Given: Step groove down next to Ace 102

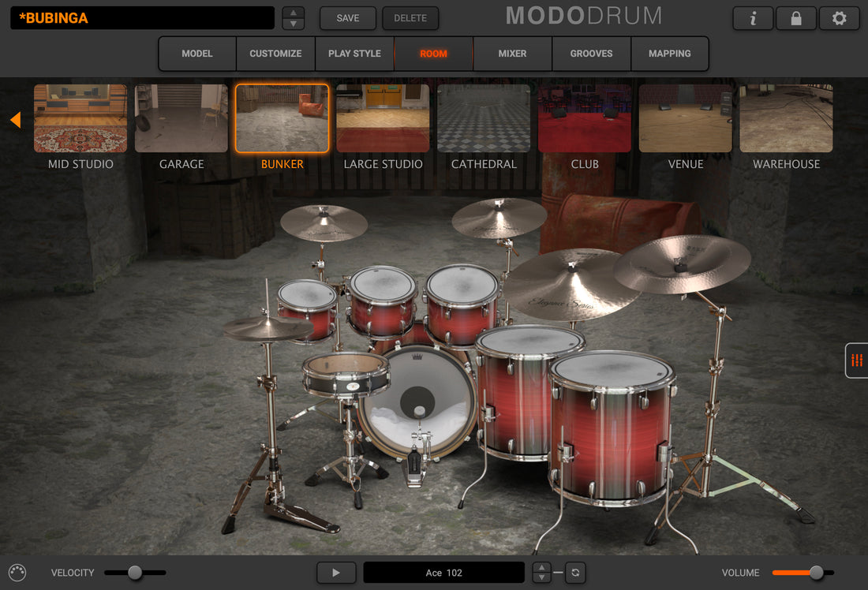Looking at the screenshot, I should click(541, 578).
